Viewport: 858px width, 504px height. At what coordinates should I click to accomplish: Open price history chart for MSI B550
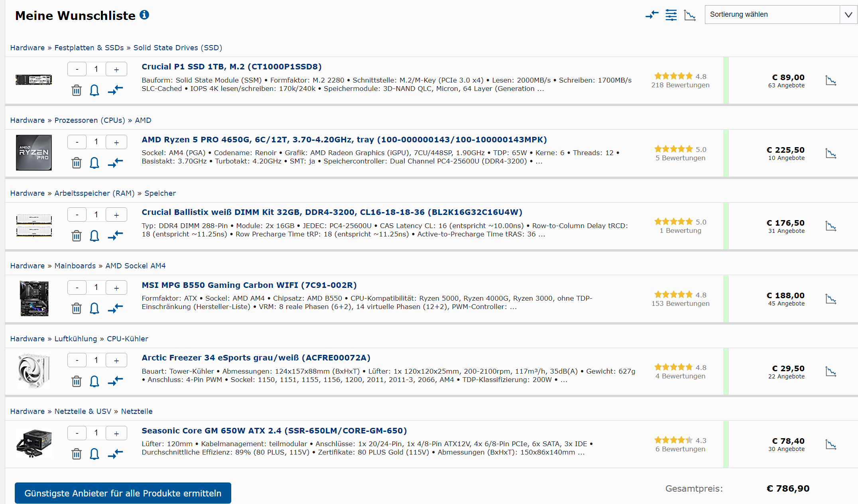pos(830,299)
